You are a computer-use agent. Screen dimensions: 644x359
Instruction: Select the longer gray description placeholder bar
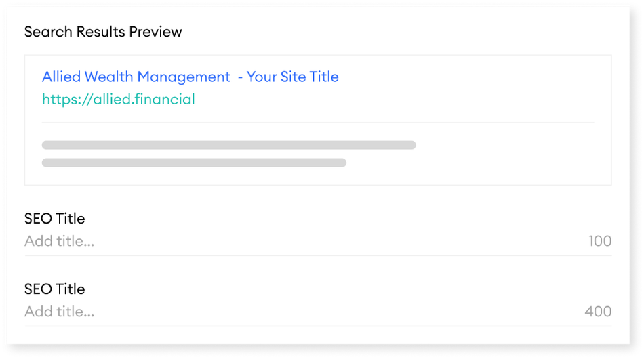pyautogui.click(x=228, y=145)
